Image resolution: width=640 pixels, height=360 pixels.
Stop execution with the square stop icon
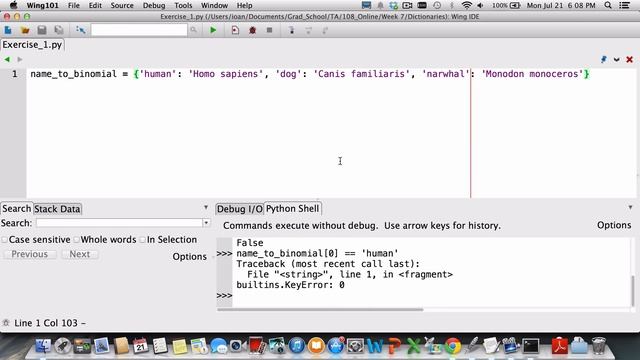coord(269,30)
